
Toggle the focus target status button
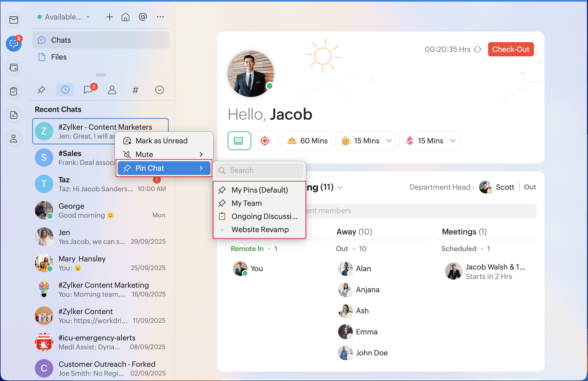[265, 141]
